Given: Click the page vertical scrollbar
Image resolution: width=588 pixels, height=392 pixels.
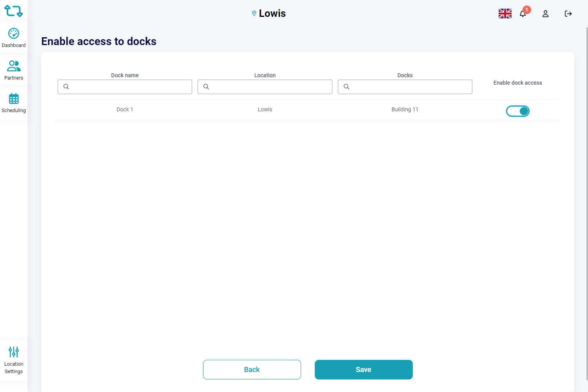Looking at the screenshot, I should coord(587,204).
